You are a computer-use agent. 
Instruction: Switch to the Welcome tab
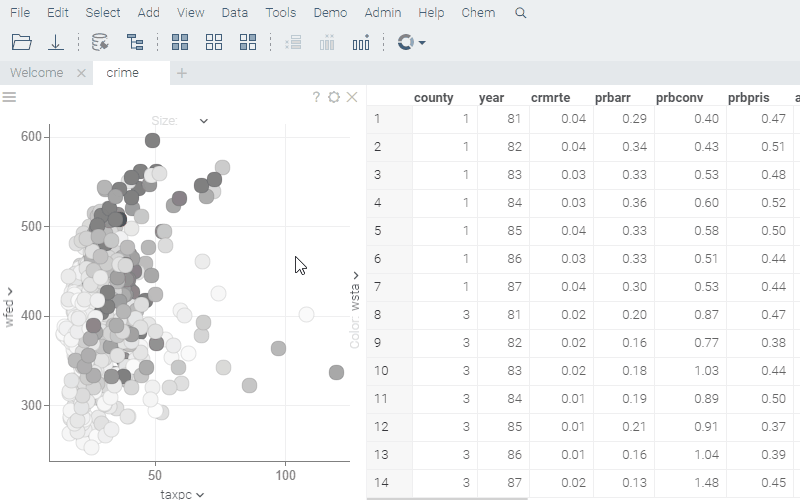pos(36,73)
